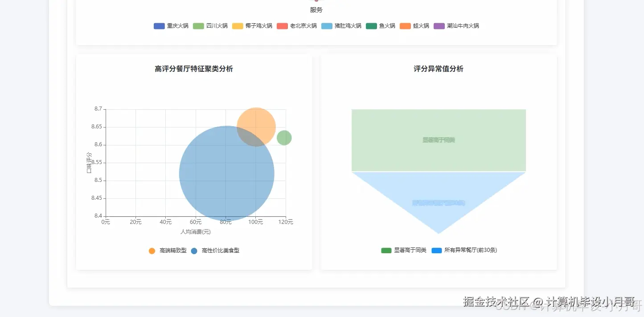Select the 猪肚鸡火锅 legend icon
Viewport: 644px width, 317px height.
pos(327,26)
